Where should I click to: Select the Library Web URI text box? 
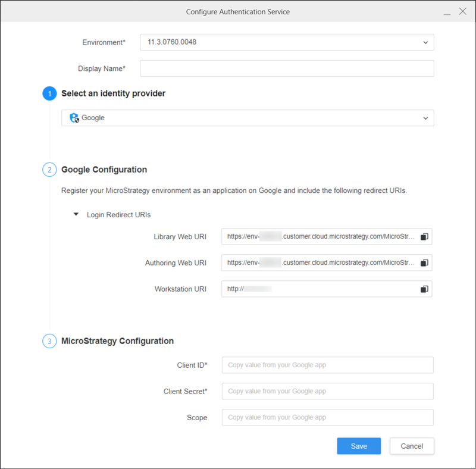(320, 237)
